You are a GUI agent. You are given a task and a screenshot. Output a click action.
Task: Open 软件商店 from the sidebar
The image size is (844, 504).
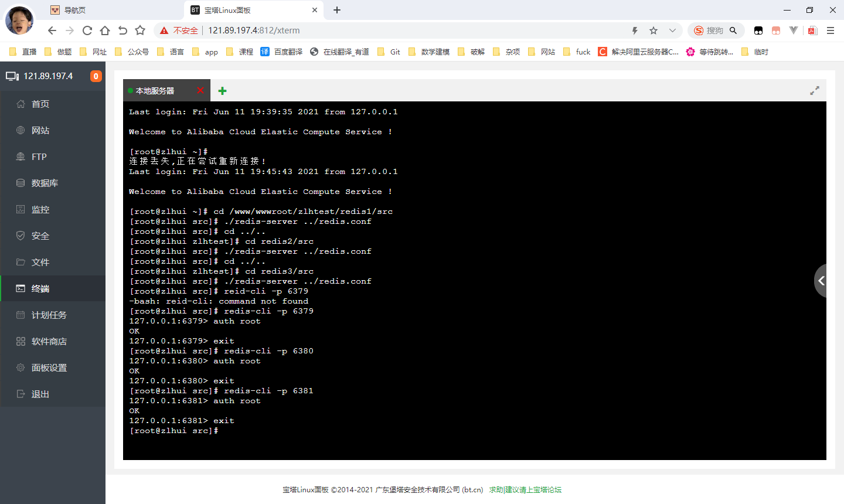(49, 341)
